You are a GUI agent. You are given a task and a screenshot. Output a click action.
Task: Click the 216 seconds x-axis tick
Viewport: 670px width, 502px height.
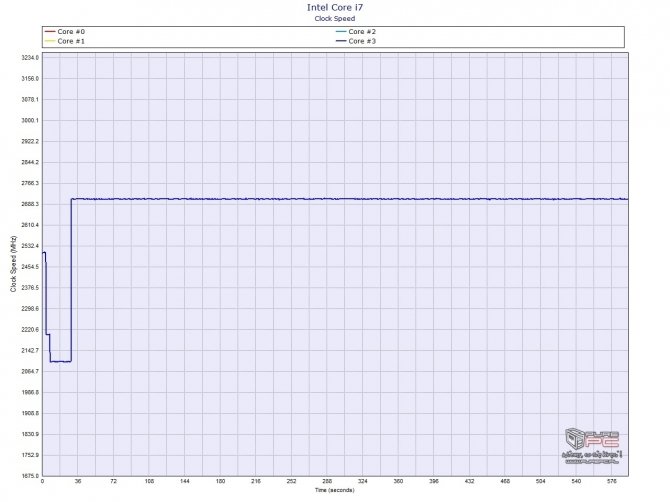tap(256, 481)
